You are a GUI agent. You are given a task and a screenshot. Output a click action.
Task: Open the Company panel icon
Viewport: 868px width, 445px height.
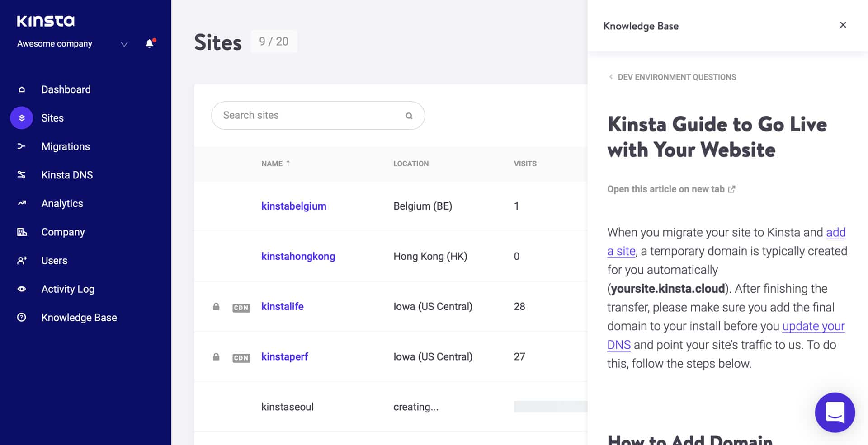[x=21, y=232]
